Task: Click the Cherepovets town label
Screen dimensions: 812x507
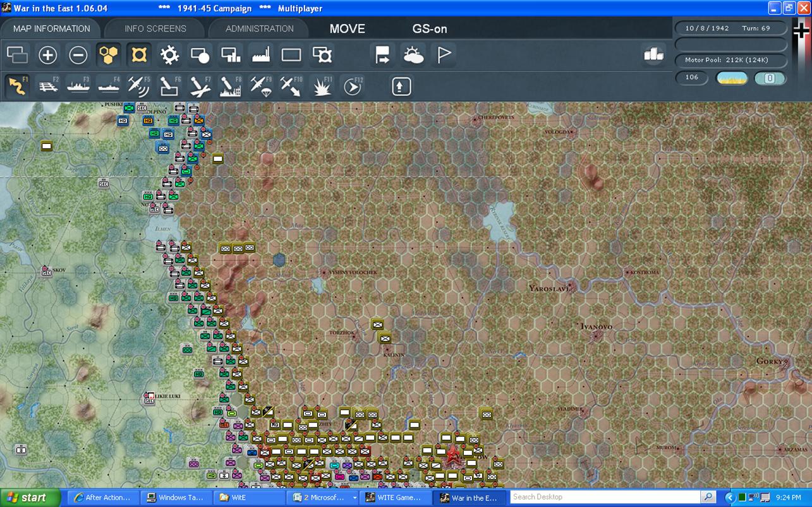Action: click(x=496, y=117)
